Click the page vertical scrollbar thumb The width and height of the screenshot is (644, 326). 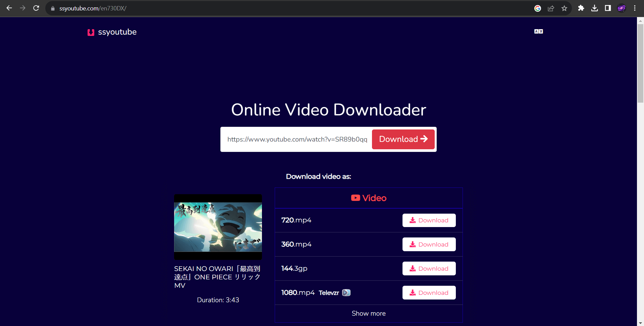pos(640,63)
